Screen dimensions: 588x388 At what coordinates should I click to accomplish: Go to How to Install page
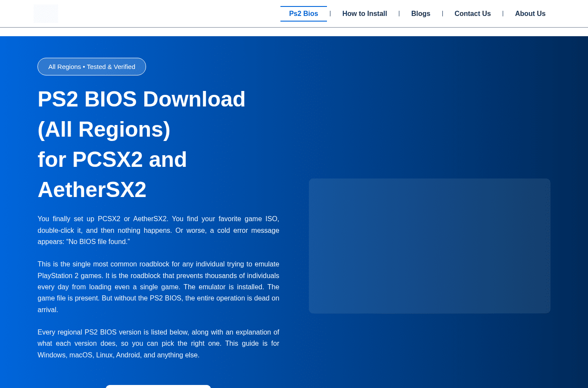click(x=364, y=14)
